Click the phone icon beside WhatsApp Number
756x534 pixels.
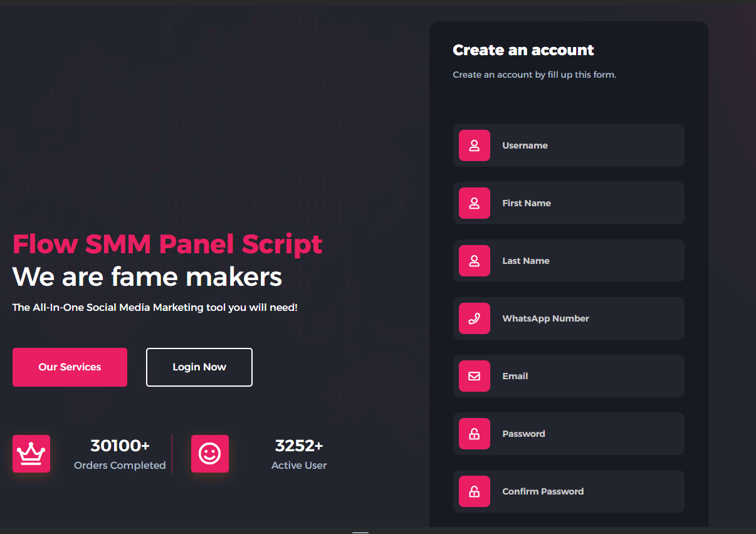point(474,318)
